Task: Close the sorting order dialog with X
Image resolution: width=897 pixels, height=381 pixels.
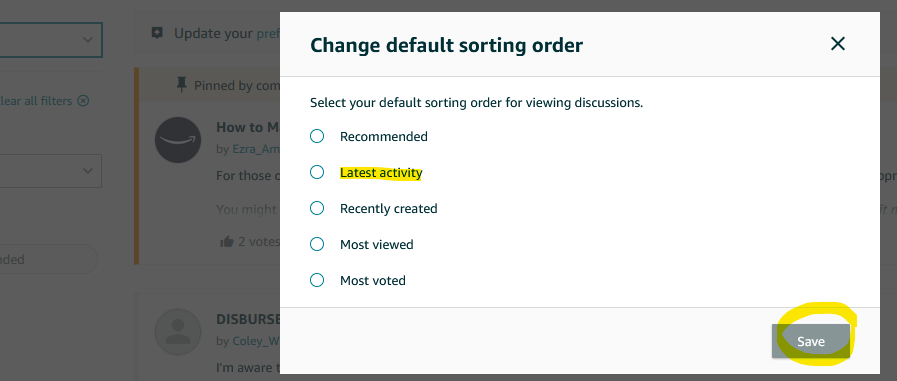Action: 838,43
